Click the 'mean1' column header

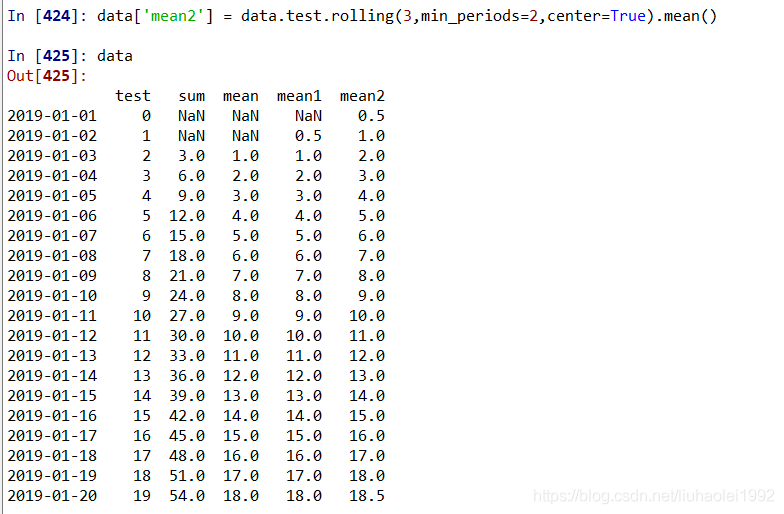[x=299, y=96]
